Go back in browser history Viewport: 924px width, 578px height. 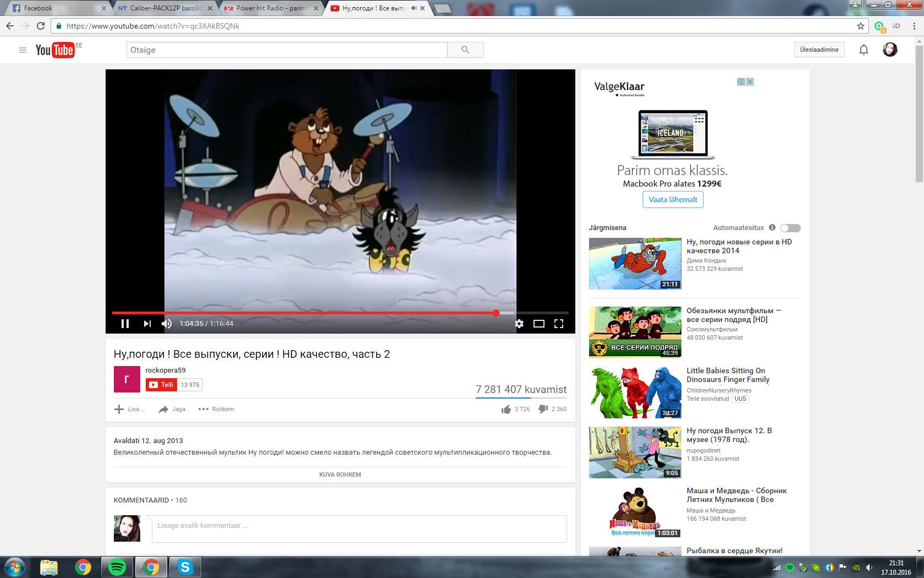[x=9, y=26]
